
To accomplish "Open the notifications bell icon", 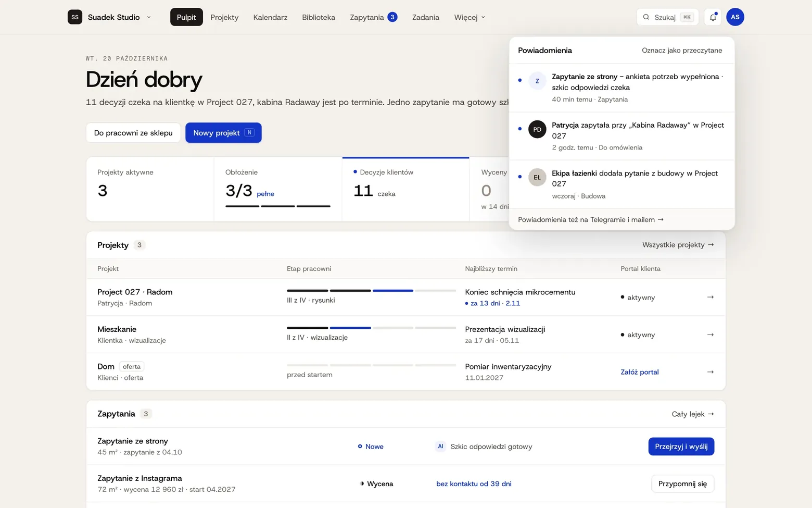I will point(713,17).
